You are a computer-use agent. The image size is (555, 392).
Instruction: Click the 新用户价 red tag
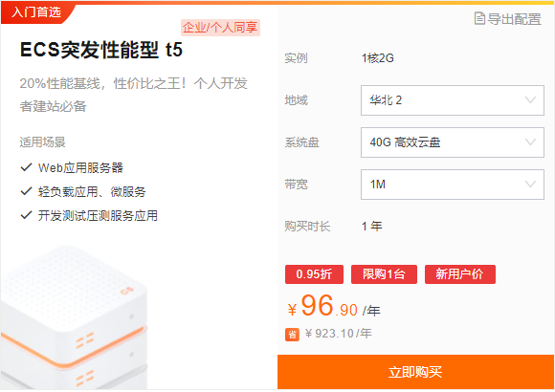[x=459, y=274]
